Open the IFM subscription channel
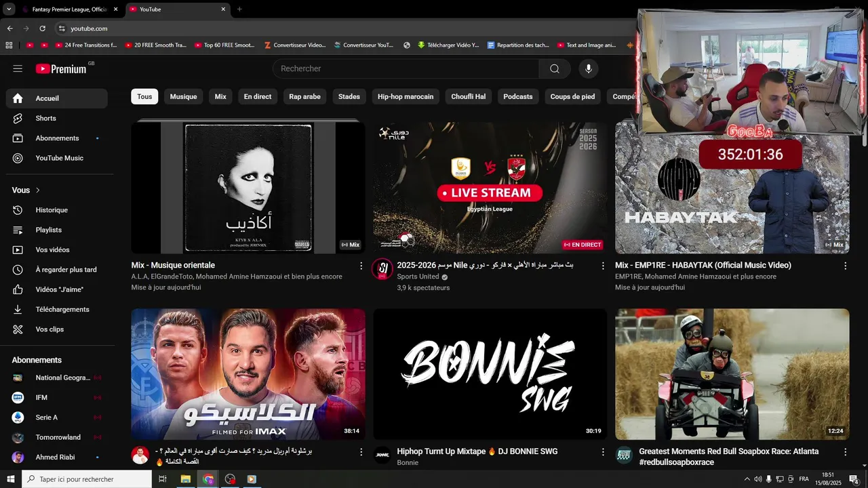 point(57,398)
